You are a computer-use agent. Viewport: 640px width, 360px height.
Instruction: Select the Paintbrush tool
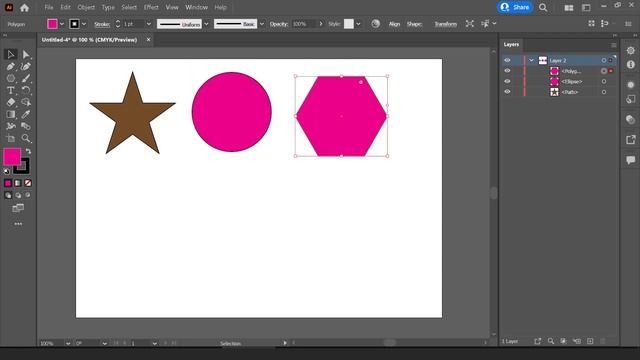[26, 78]
